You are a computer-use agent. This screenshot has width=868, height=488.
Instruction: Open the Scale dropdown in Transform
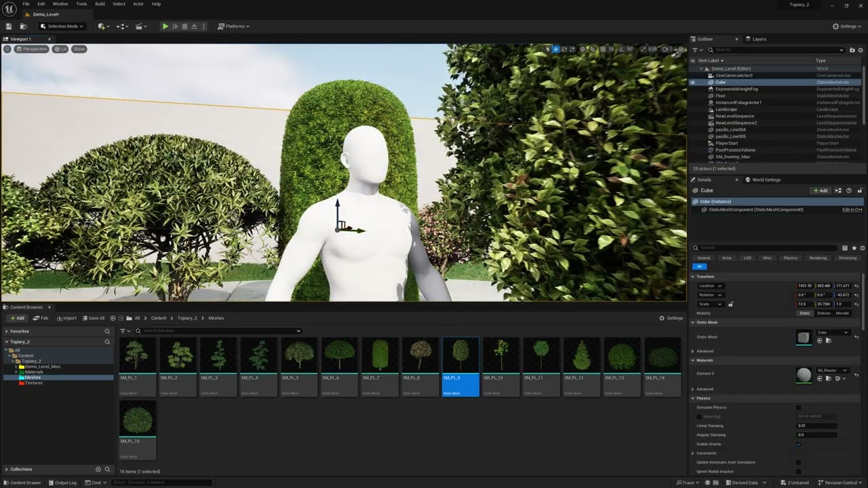[711, 304]
